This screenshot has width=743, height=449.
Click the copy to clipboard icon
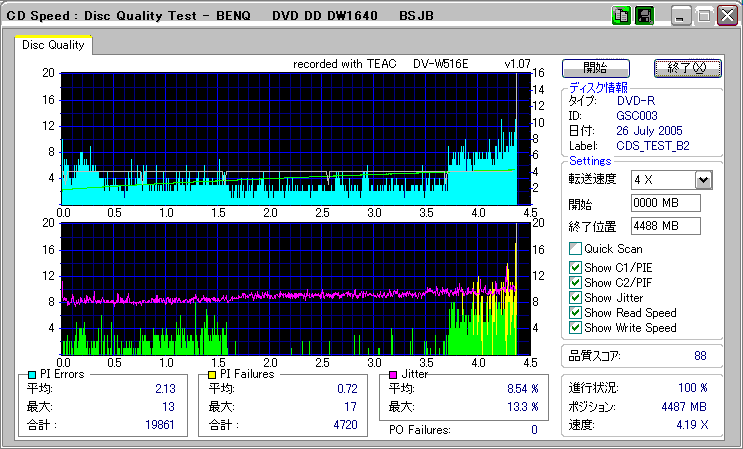tap(620, 16)
